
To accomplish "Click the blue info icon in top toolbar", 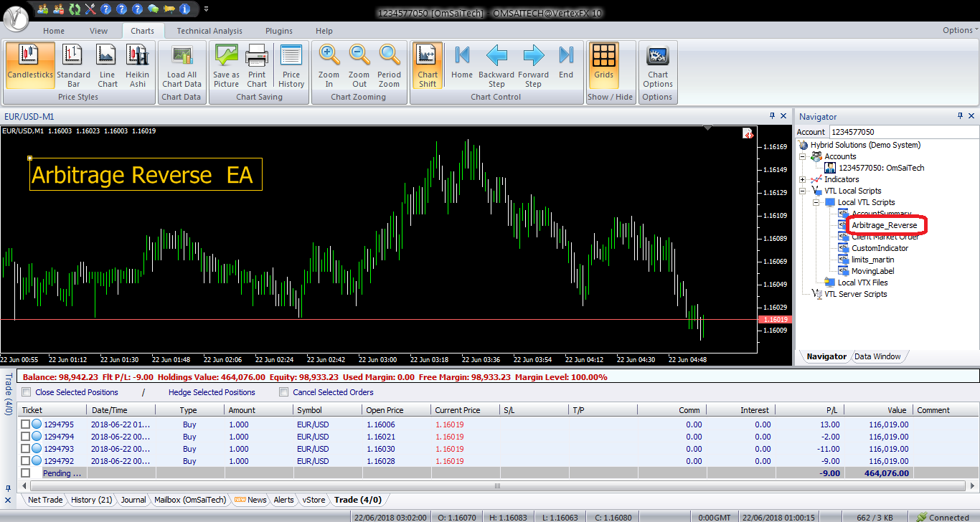I will tap(185, 9).
